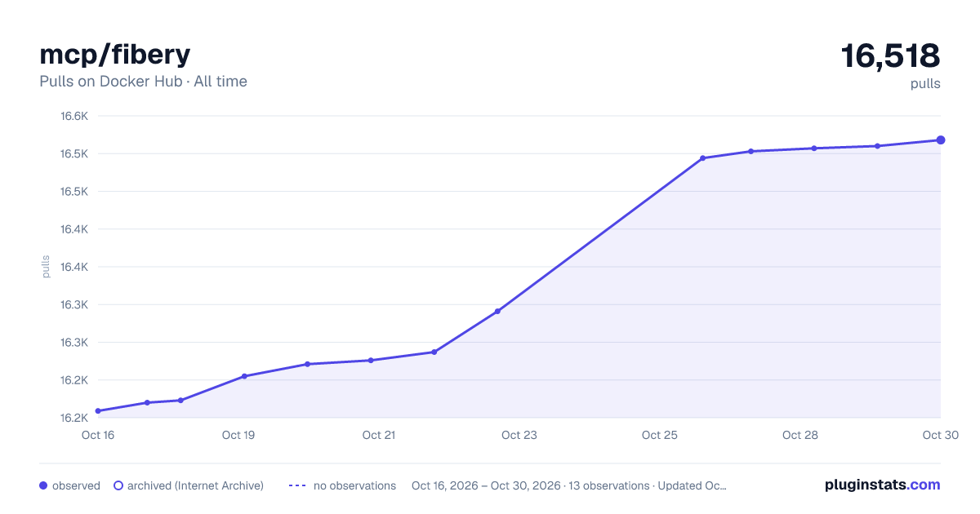
Task: Select the first data point at Oct 16
Action: click(98, 411)
